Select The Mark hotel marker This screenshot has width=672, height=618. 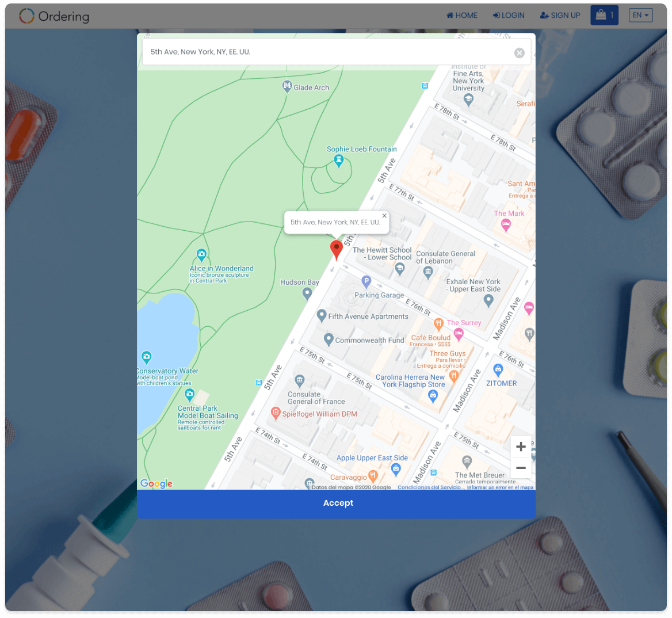point(506,225)
